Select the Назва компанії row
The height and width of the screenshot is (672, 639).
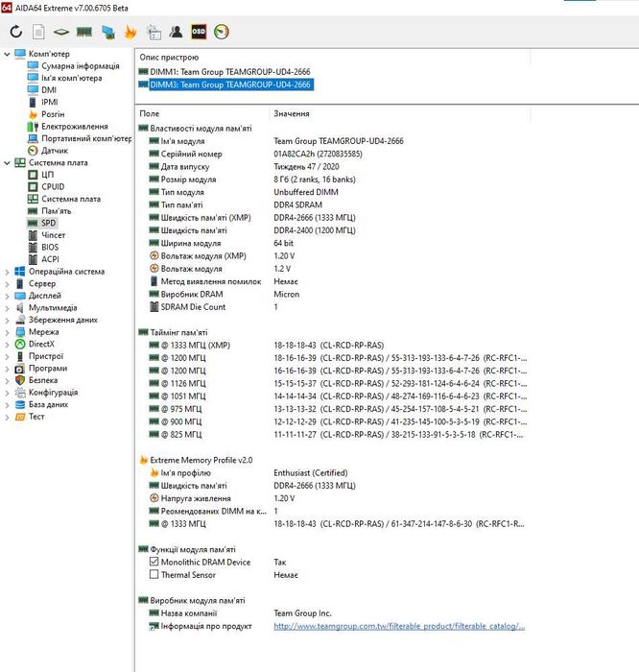(334, 613)
